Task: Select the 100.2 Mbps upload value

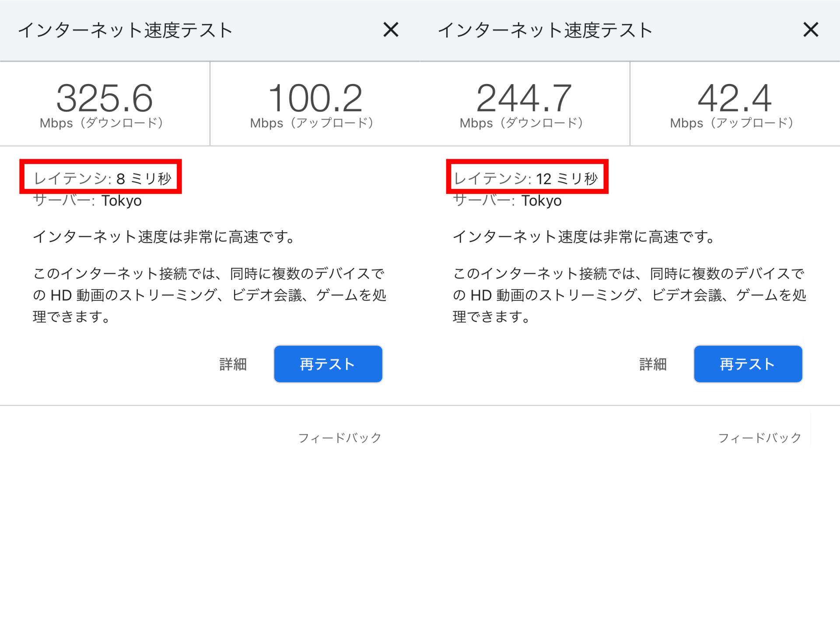Action: (315, 98)
